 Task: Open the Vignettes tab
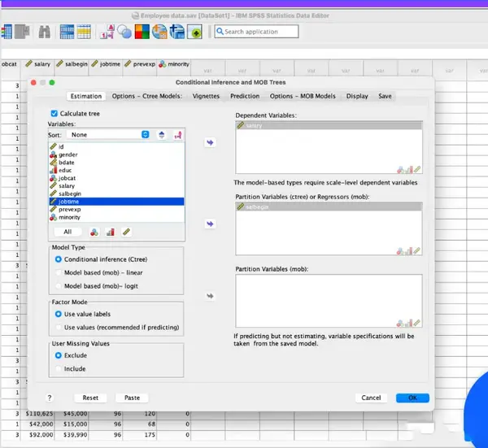coord(206,96)
